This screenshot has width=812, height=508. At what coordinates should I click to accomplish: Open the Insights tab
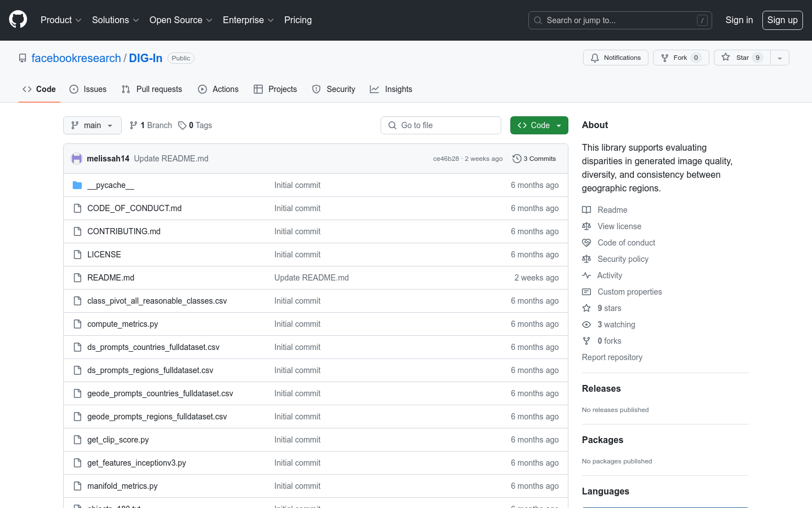(391, 89)
